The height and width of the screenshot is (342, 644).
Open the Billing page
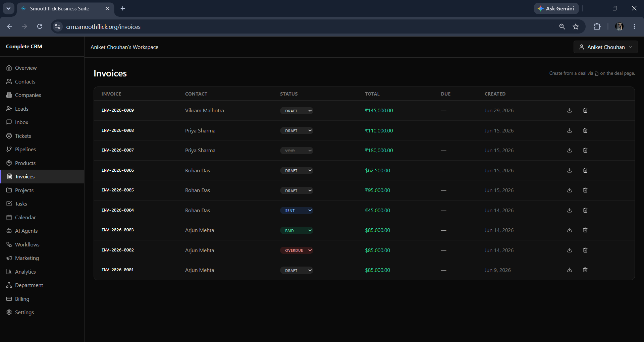42,299
